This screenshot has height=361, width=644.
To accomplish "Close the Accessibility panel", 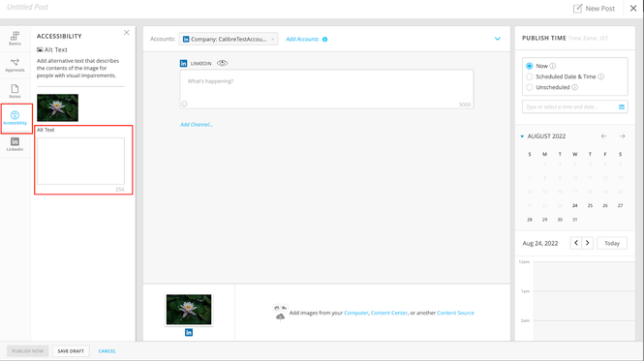I will click(127, 33).
